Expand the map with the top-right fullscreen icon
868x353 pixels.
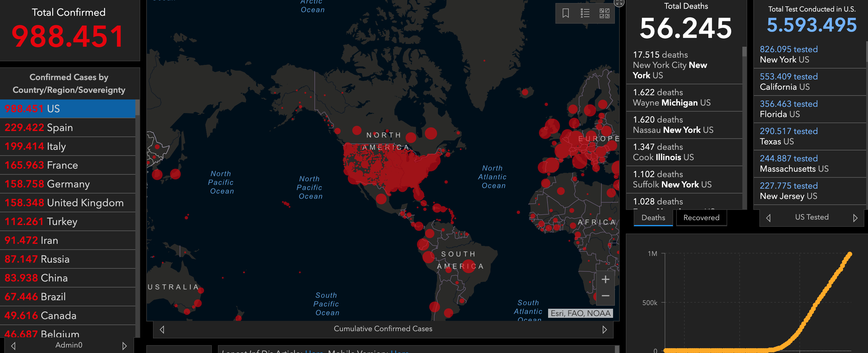click(619, 3)
